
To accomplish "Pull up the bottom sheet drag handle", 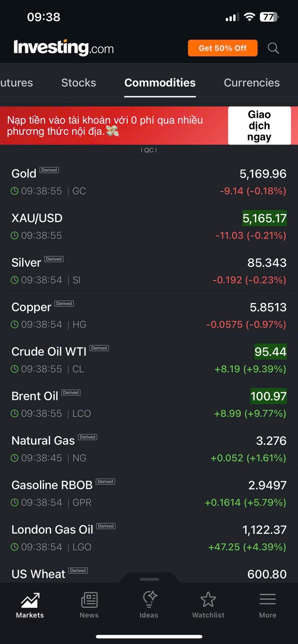I will [149, 579].
